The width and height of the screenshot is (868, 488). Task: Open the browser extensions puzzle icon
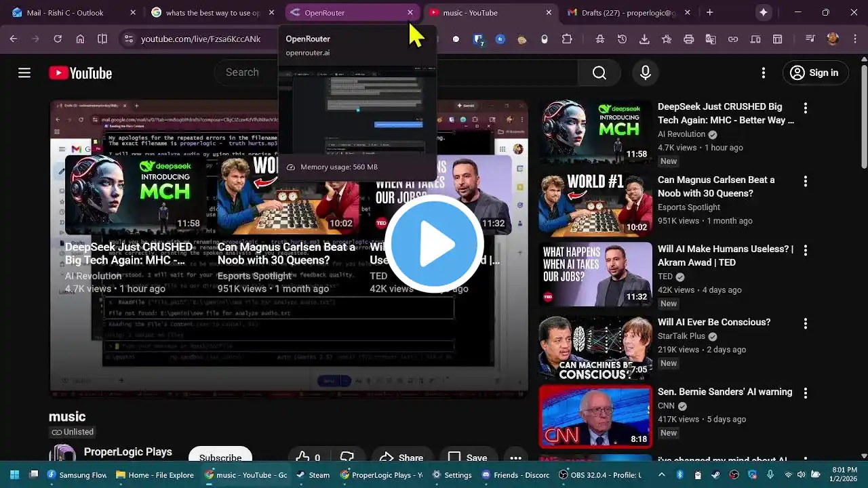pyautogui.click(x=567, y=39)
